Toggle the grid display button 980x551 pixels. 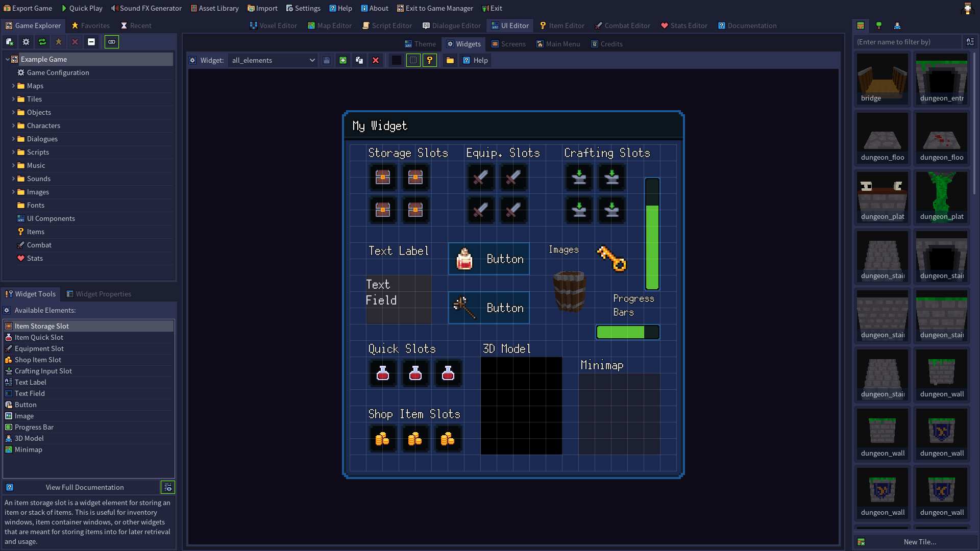pyautogui.click(x=413, y=60)
